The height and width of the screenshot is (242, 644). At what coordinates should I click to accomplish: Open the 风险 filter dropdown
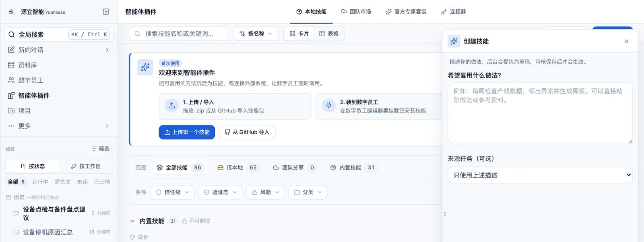click(265, 192)
